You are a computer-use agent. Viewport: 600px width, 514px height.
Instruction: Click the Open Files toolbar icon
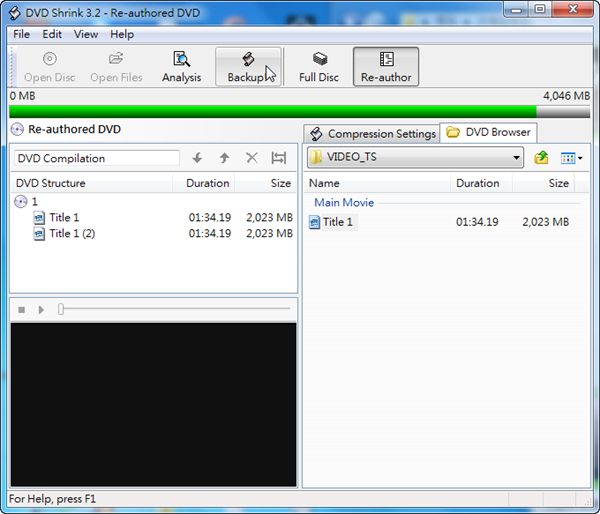116,67
